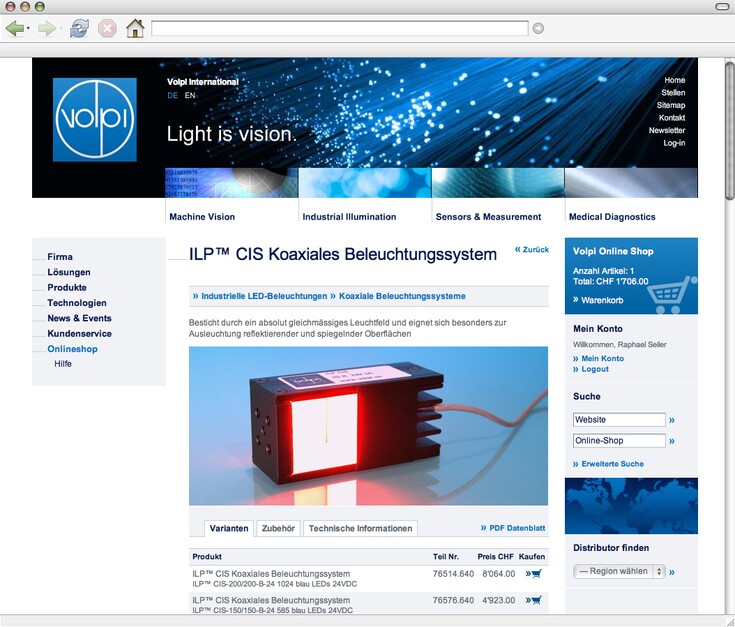Click the world map distributor image
The image size is (735, 627).
[631, 506]
